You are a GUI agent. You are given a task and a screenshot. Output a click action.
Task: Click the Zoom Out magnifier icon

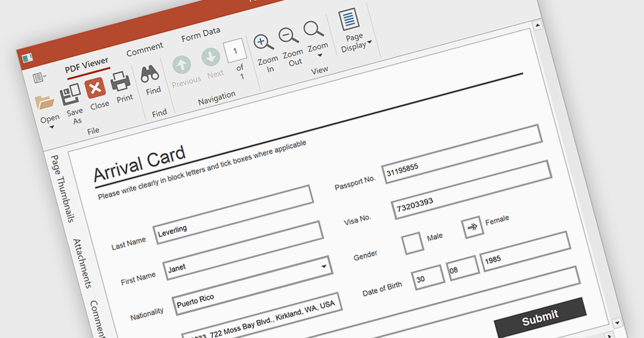[x=289, y=36]
